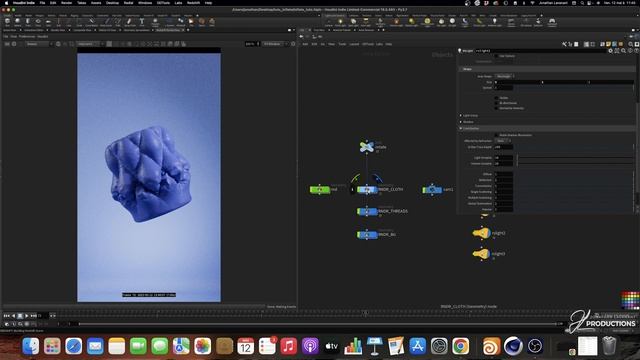Viewport: 640px width, 360px height.
Task: Open the Area Shape dropdown
Action: click(x=504, y=76)
